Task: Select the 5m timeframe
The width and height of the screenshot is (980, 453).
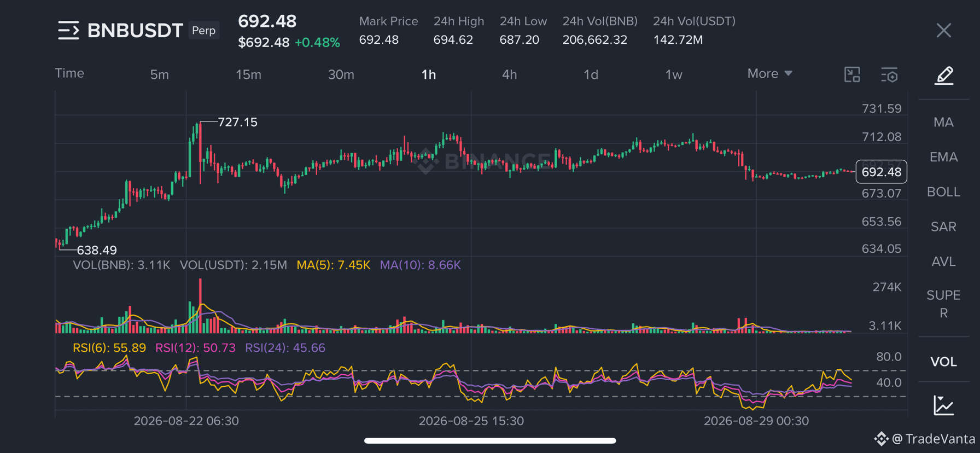Action: coord(160,74)
